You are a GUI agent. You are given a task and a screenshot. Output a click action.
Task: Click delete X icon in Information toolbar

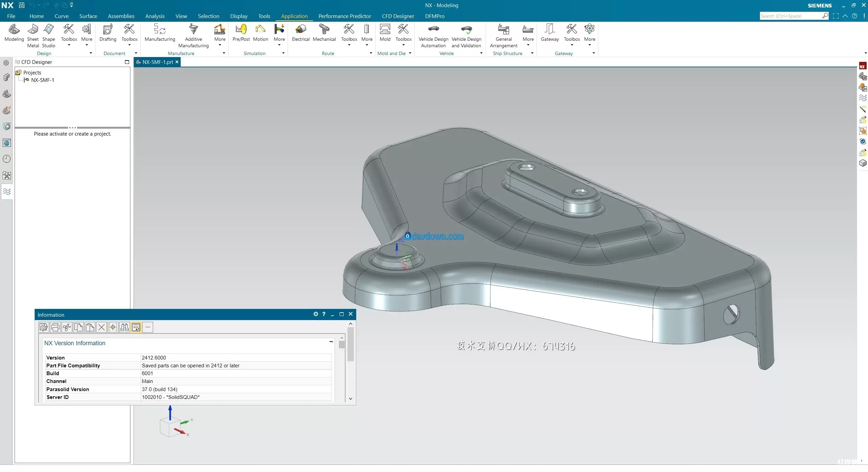point(101,327)
